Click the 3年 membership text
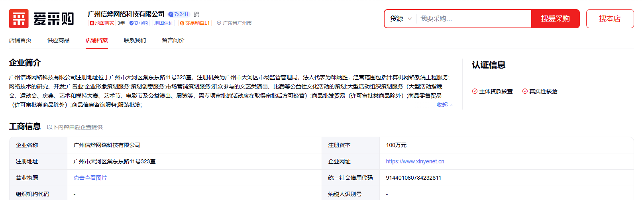Image resolution: width=644 pixels, height=200 pixels. click(x=121, y=23)
